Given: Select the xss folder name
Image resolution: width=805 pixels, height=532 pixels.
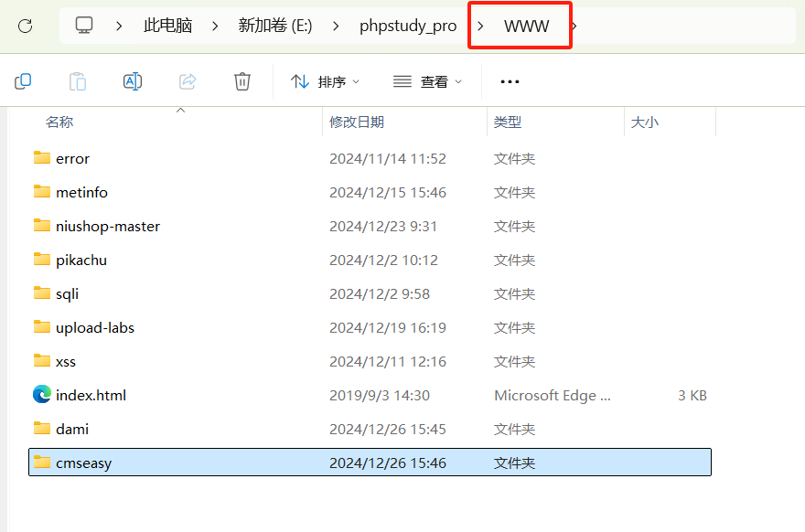Looking at the screenshot, I should coord(66,362).
